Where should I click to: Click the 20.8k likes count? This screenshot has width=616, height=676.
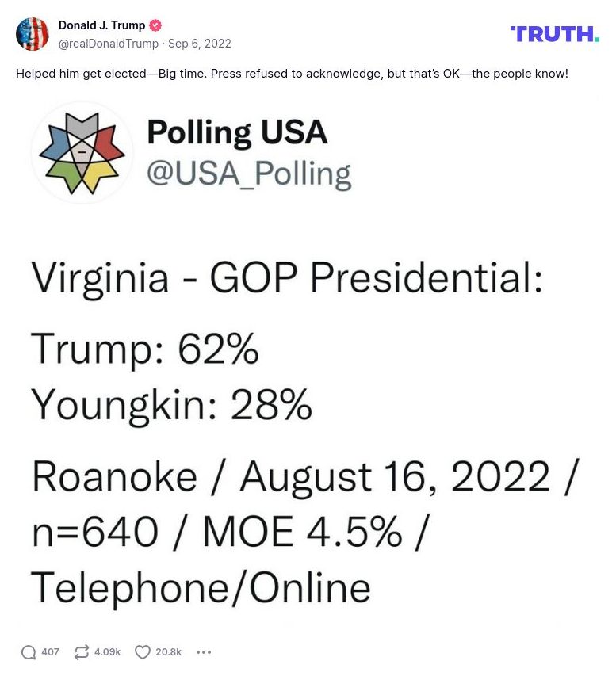166,651
